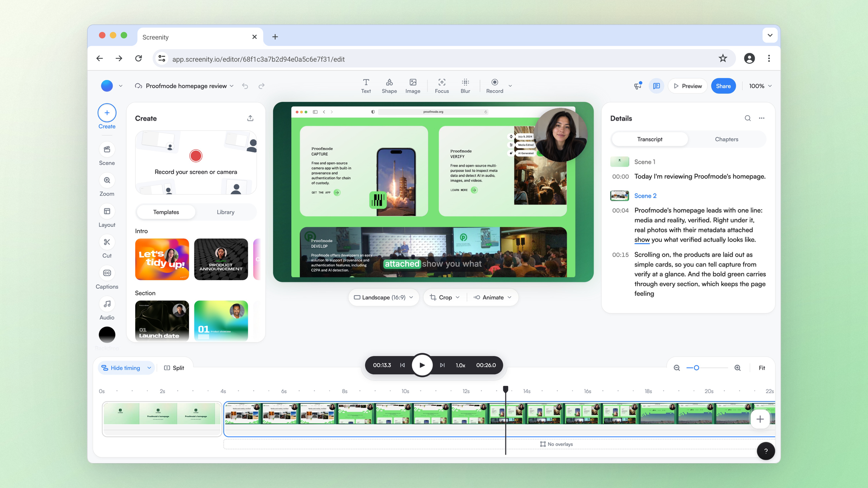
Task: Choose the Blur tool
Action: pos(465,86)
